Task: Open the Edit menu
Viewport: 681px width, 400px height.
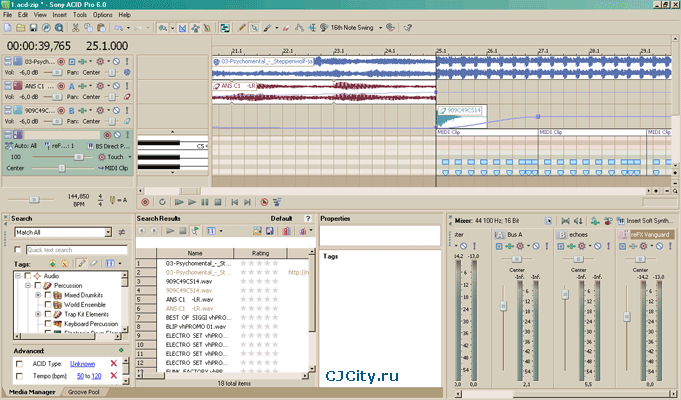Action: pyautogui.click(x=23, y=15)
